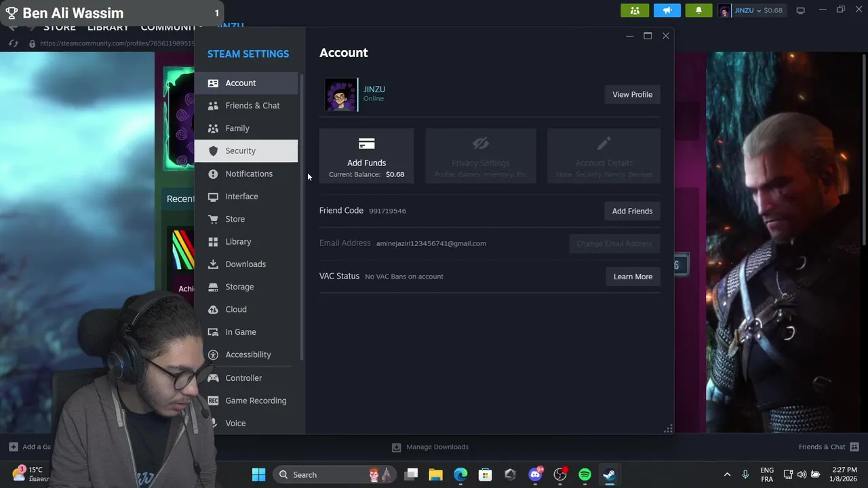The image size is (868, 488).
Task: Click the steamcommunity.com profile URL
Action: click(117, 43)
